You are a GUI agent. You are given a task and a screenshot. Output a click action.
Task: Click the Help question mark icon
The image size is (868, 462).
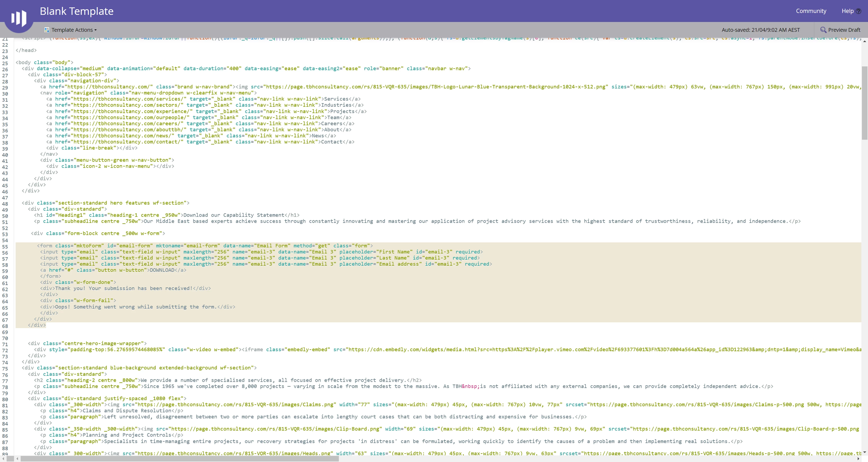858,11
